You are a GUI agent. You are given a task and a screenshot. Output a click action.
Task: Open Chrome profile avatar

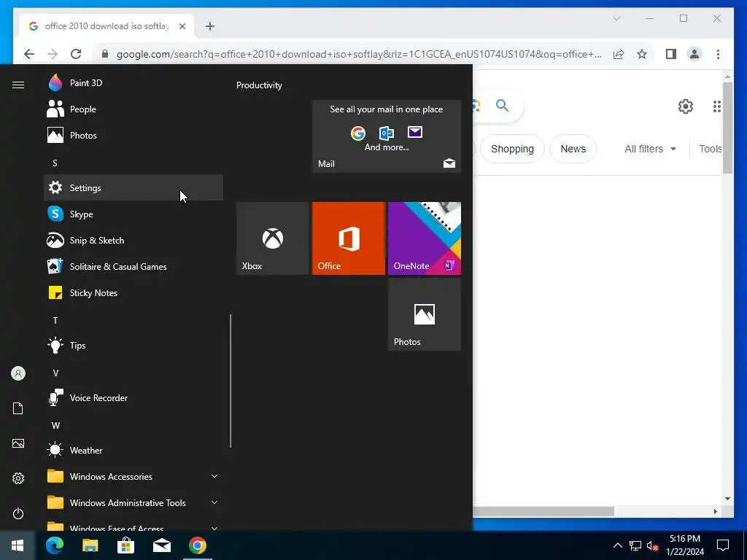pos(694,54)
